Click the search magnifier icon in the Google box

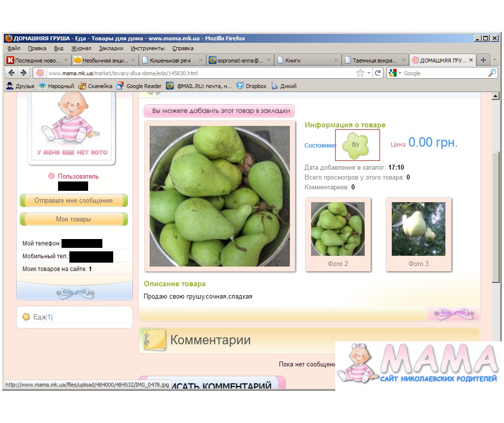coord(492,73)
